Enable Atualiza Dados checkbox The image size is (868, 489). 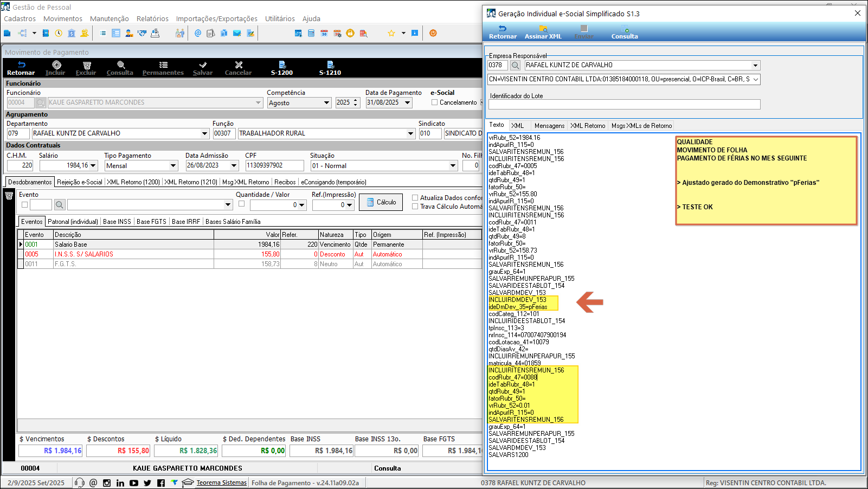coord(415,197)
